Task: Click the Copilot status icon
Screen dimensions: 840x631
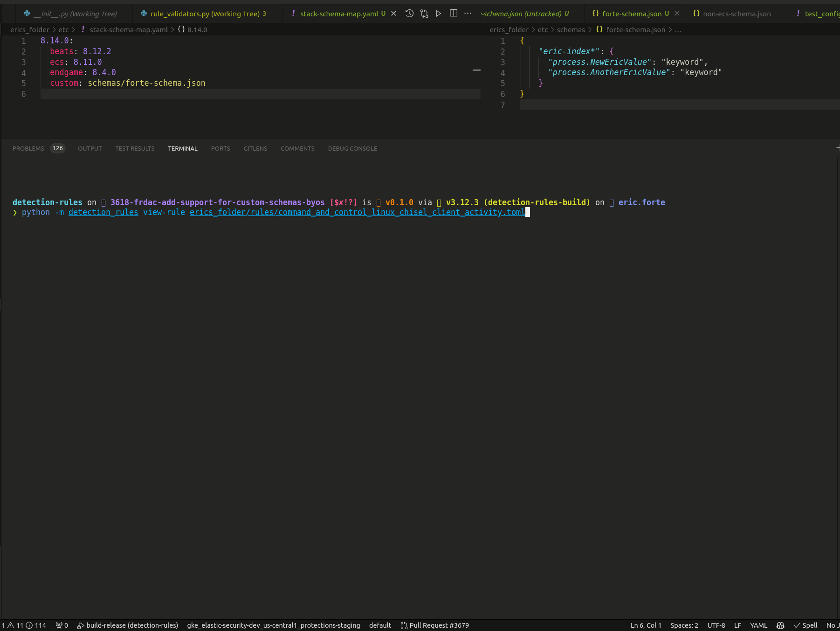Action: pos(780,625)
